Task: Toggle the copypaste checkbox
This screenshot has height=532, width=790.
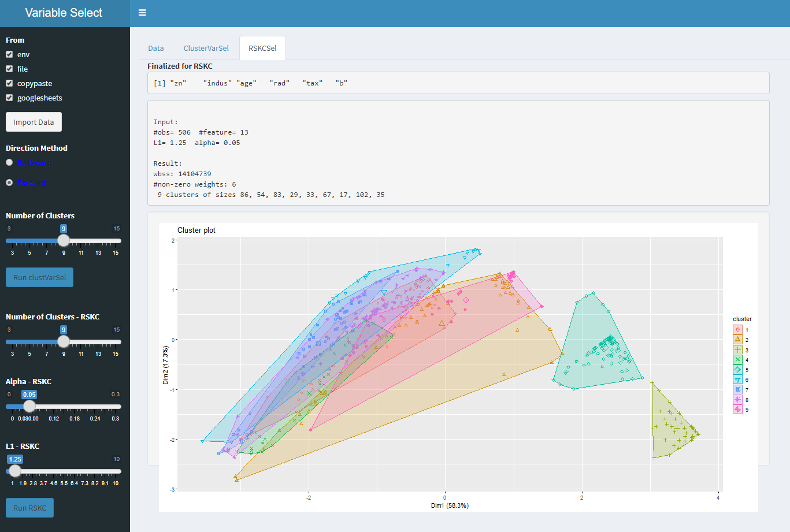Action: (x=9, y=83)
